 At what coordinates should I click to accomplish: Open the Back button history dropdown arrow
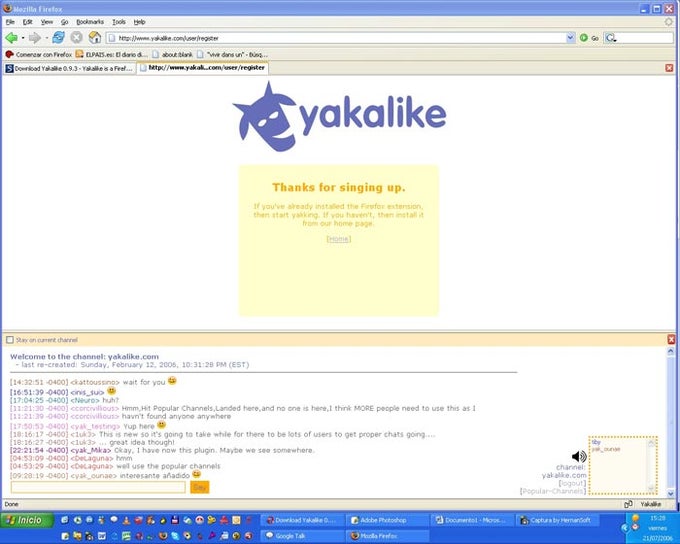pos(23,38)
